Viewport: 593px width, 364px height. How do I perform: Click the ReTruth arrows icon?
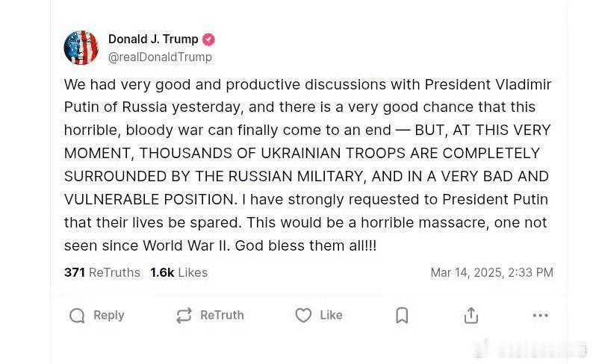coord(184,316)
